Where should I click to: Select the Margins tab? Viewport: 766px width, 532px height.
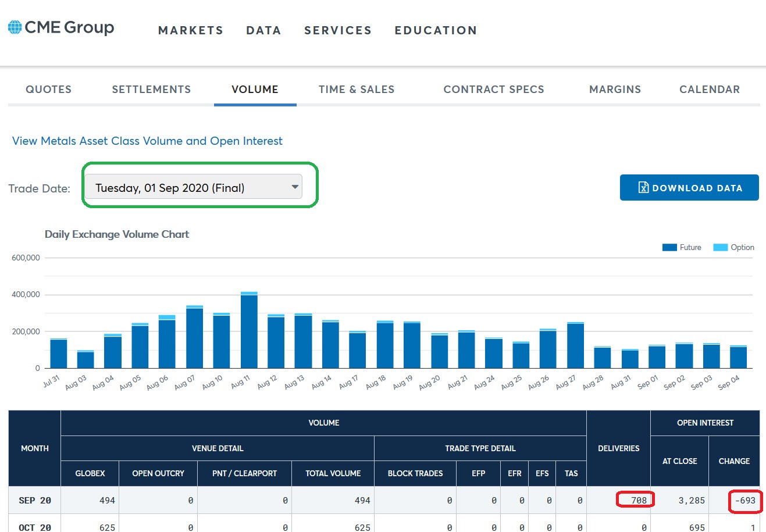tap(615, 90)
